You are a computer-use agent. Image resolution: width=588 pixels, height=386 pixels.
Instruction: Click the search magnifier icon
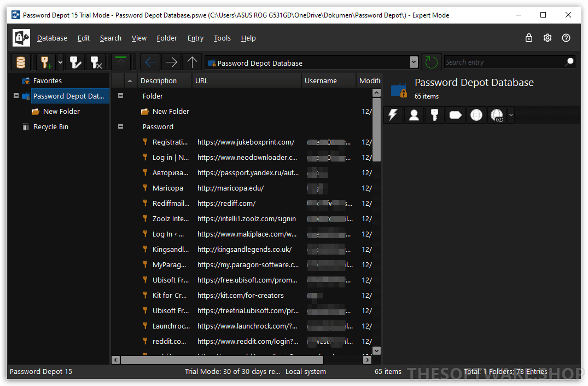click(x=569, y=62)
